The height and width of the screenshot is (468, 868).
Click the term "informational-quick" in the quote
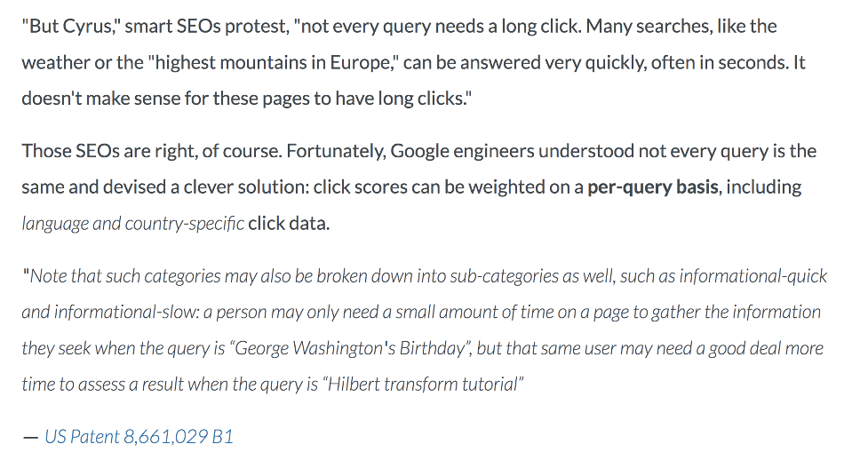coord(753,275)
